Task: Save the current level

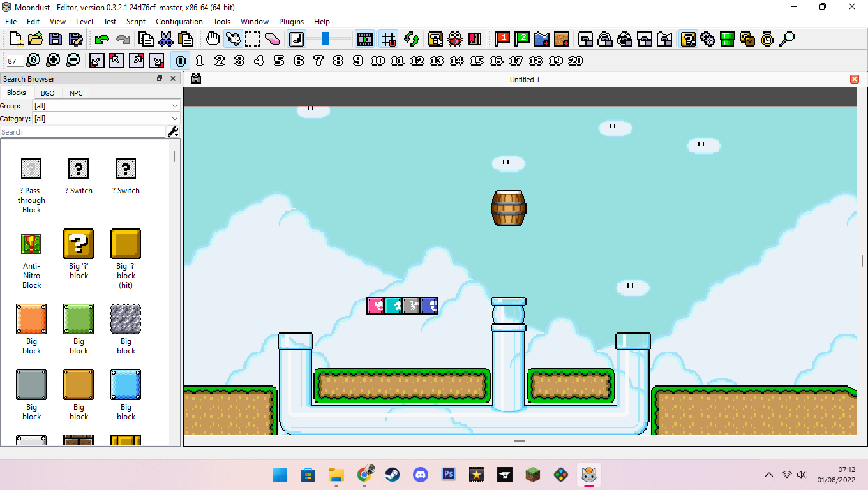Action: (x=56, y=40)
